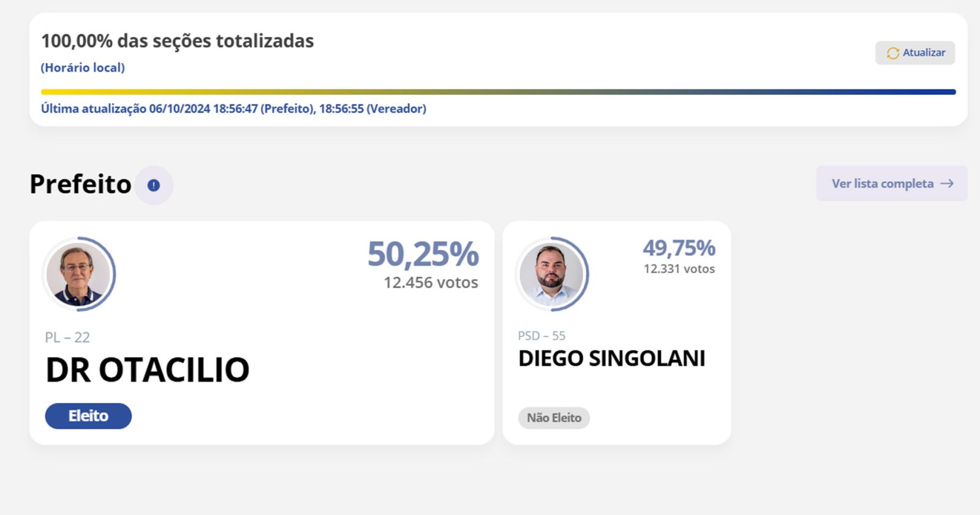
Task: Click the Última atualização timestamp line
Action: point(233,109)
